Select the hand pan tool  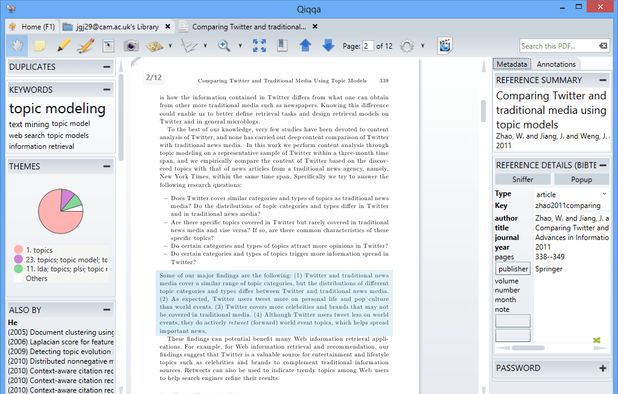coord(17,46)
